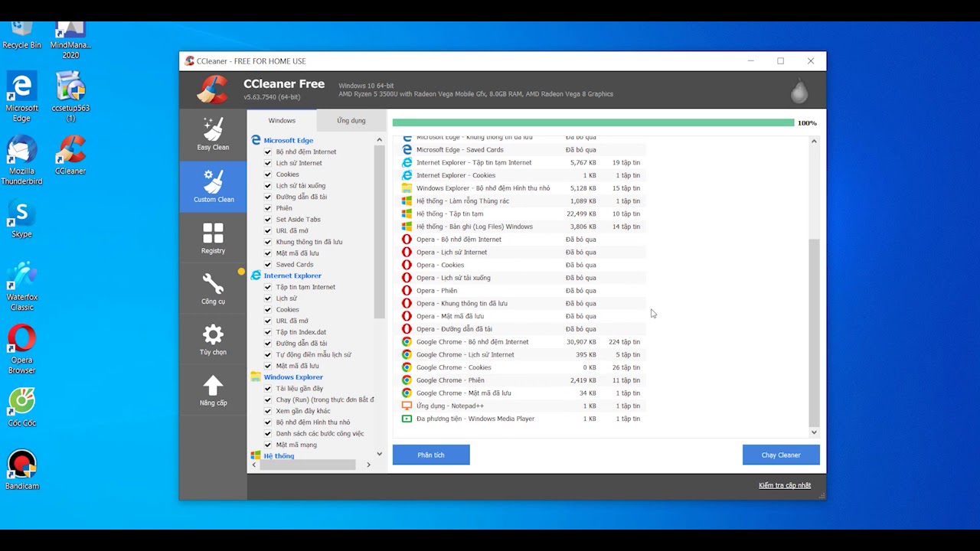This screenshot has width=980, height=551.
Task: Open the Registry cleaner section
Action: pyautogui.click(x=213, y=238)
